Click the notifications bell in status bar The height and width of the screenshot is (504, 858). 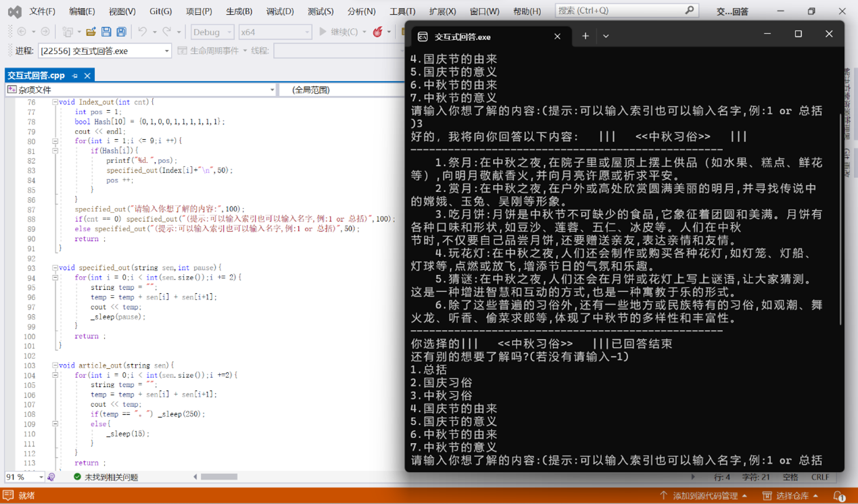click(x=838, y=496)
